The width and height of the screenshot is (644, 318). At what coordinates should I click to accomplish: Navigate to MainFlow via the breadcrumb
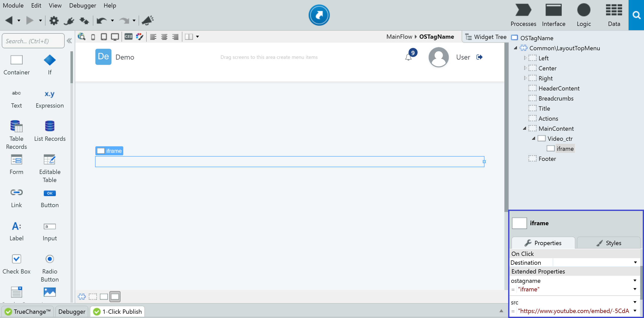tap(399, 37)
